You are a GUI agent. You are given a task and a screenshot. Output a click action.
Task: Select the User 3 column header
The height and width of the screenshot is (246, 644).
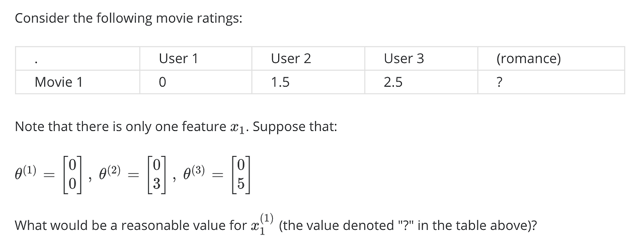pos(404,59)
